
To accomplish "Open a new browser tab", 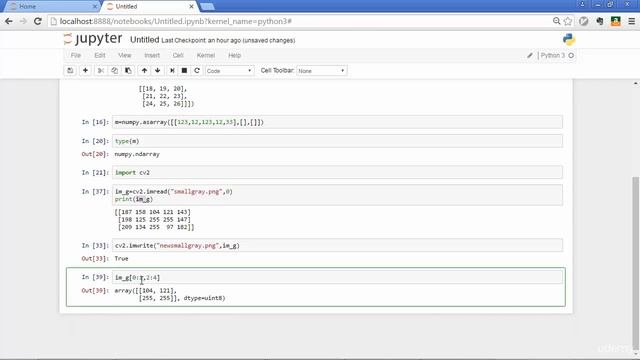I will (x=207, y=7).
